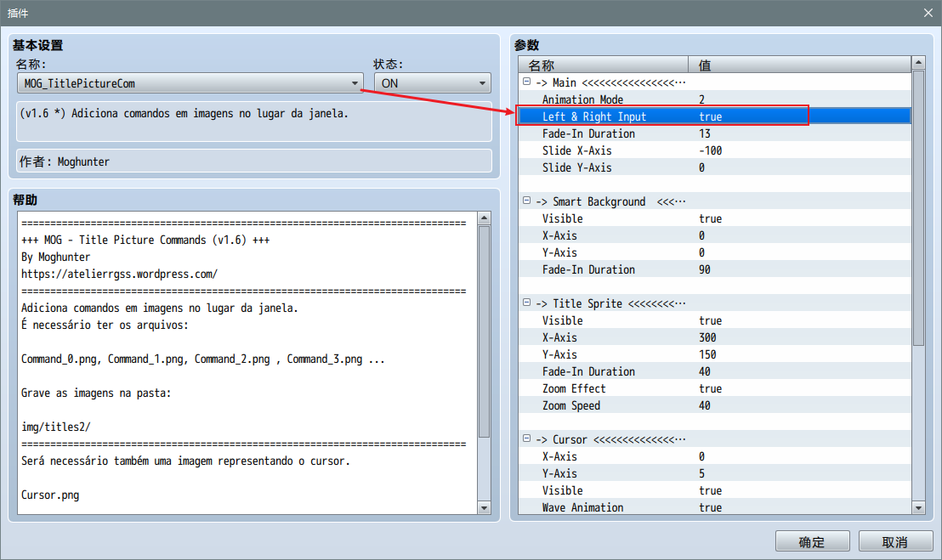The width and height of the screenshot is (942, 560).
Task: Collapse the Main parameter group
Action: 527,82
